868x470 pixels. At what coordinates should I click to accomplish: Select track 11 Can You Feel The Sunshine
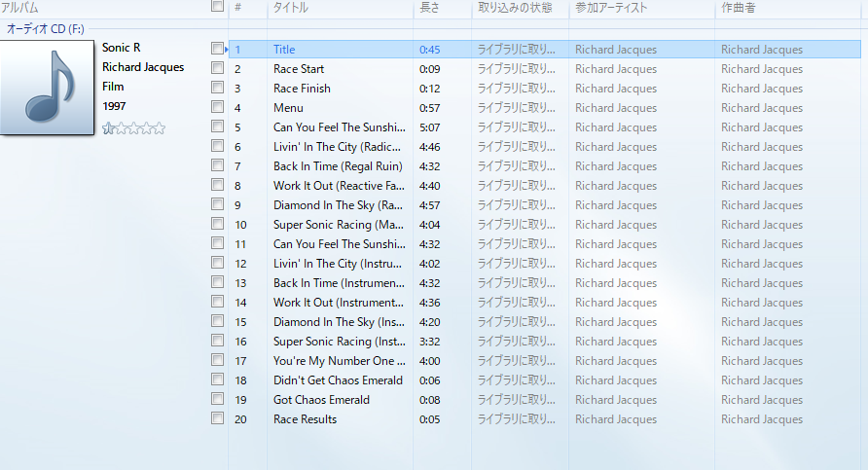[x=340, y=244]
